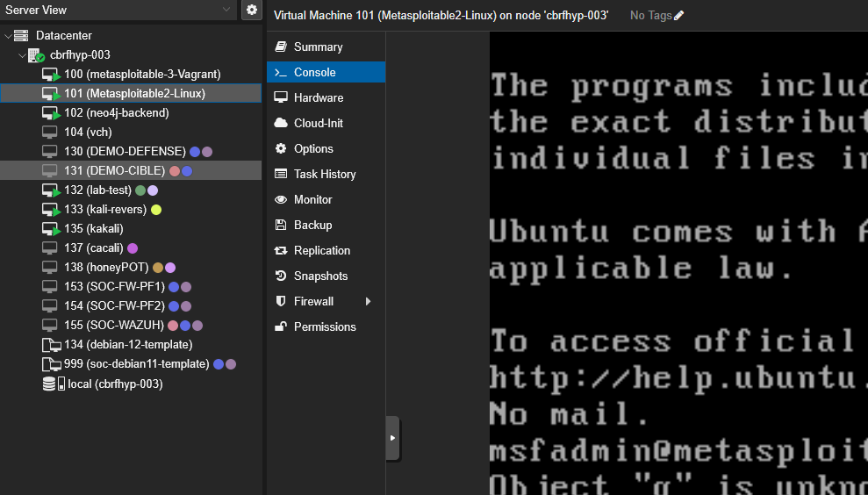
Task: Open the Server View dropdown
Action: [227, 10]
